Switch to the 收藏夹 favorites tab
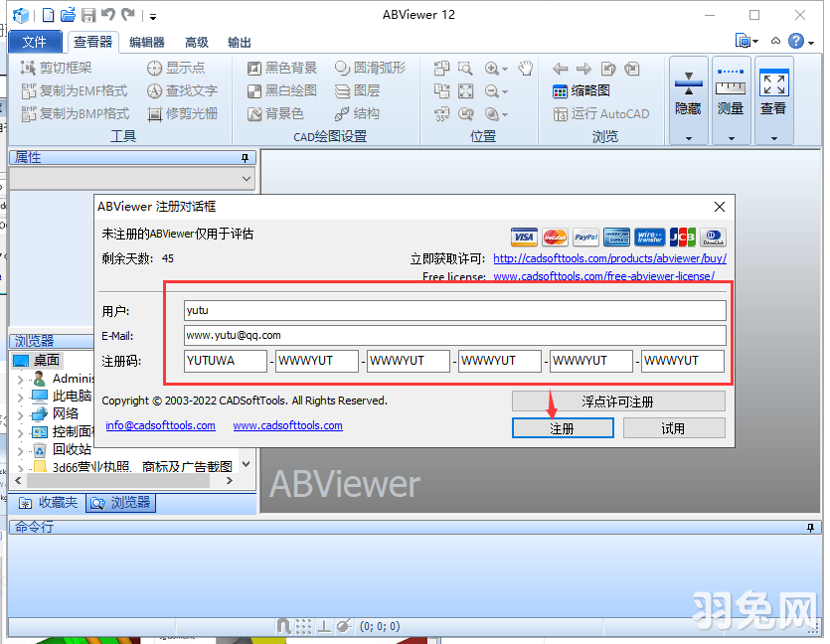This screenshot has height=644, width=830. [46, 502]
